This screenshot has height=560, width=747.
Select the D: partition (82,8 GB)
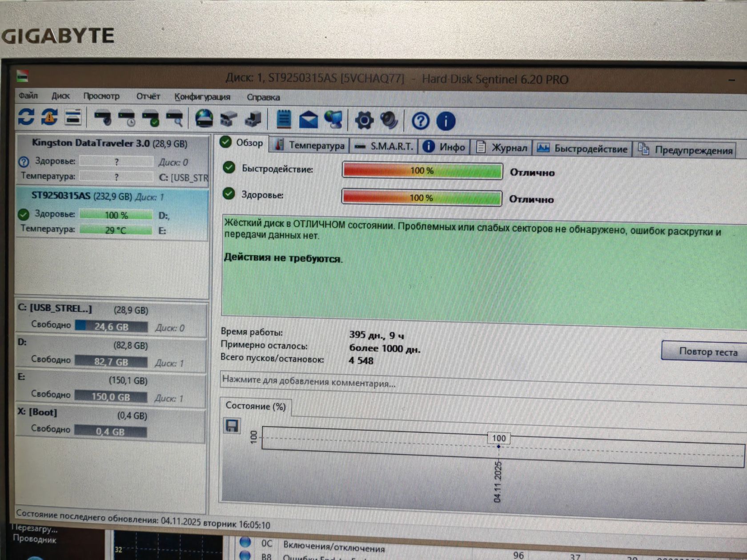click(111, 354)
